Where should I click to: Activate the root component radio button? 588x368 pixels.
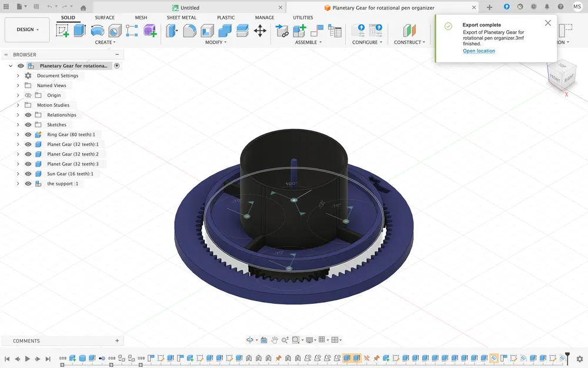(116, 66)
